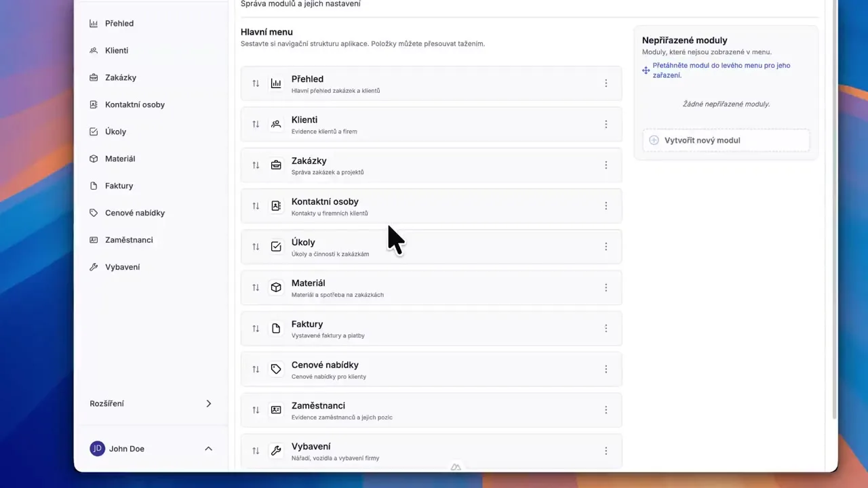Go to Zaměstnanci in the sidebar

129,240
